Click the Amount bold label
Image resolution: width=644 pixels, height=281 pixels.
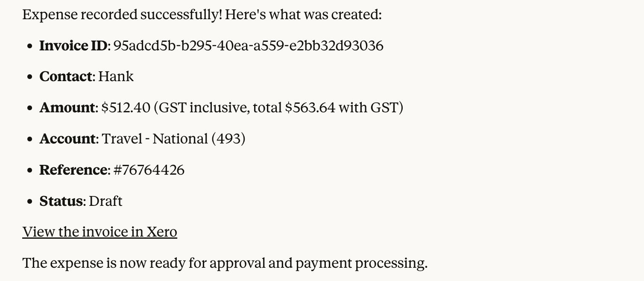tap(67, 108)
